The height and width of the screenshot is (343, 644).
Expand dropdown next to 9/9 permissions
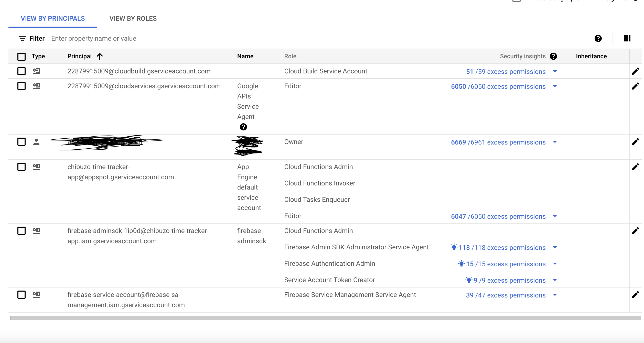coord(555,280)
